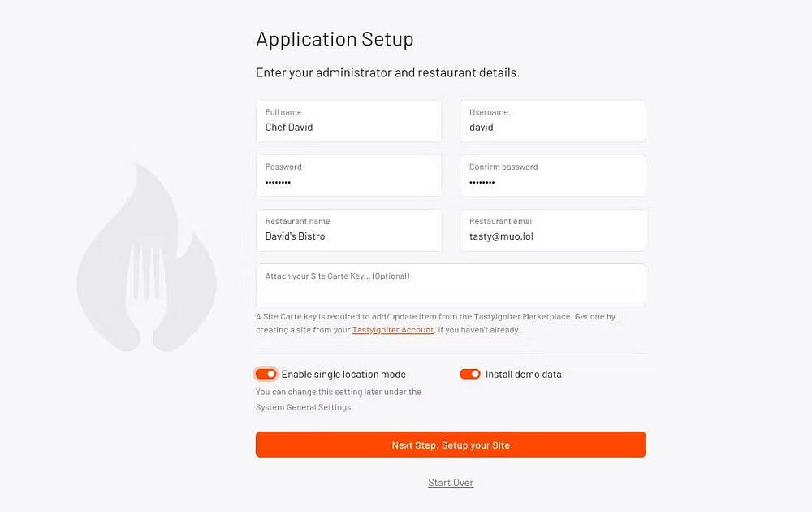Click the flame and fork logo
This screenshot has height=512, width=812.
[147, 257]
